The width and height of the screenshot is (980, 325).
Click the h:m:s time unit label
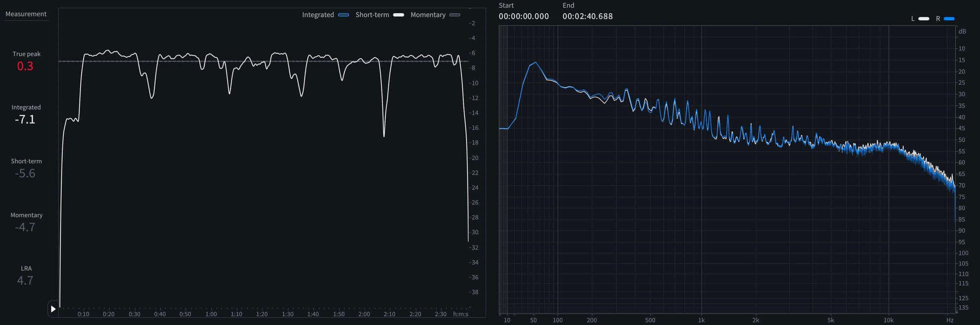[461, 314]
